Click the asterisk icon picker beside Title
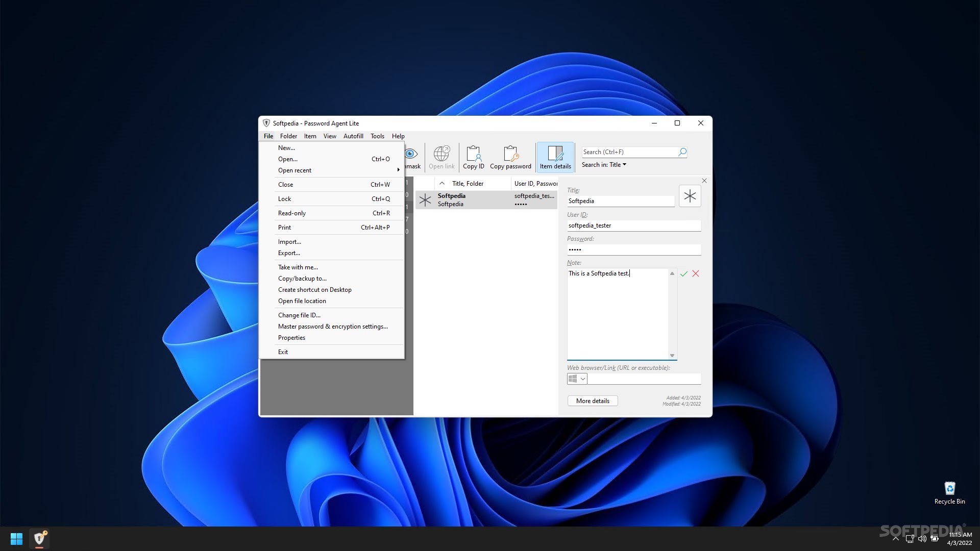The width and height of the screenshot is (980, 551). click(690, 196)
